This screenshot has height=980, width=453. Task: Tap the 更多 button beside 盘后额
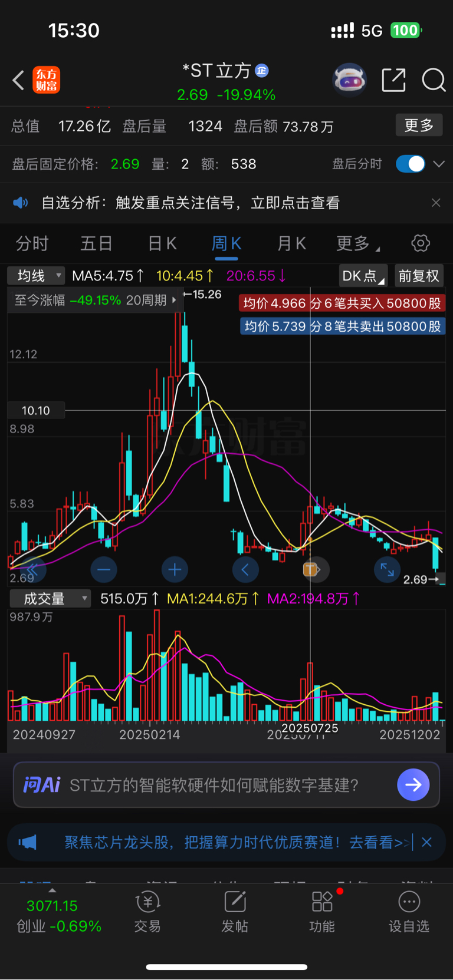coord(419,125)
